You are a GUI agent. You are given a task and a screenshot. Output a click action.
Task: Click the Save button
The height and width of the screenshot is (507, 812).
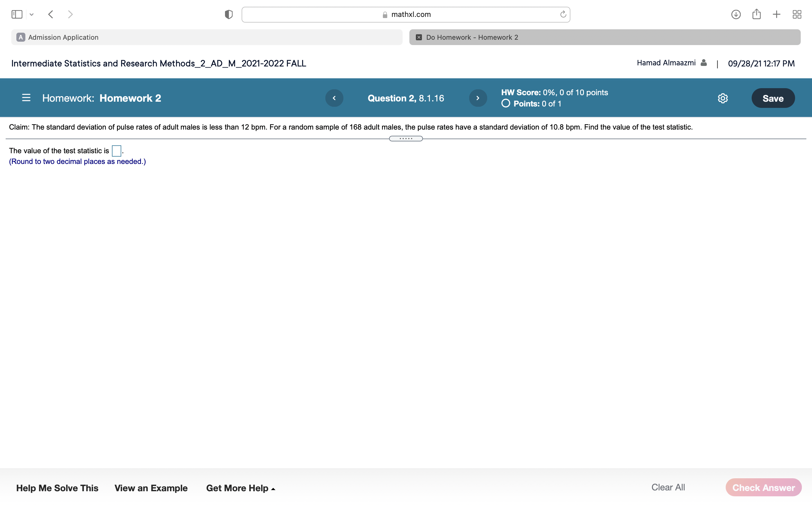[x=773, y=98]
